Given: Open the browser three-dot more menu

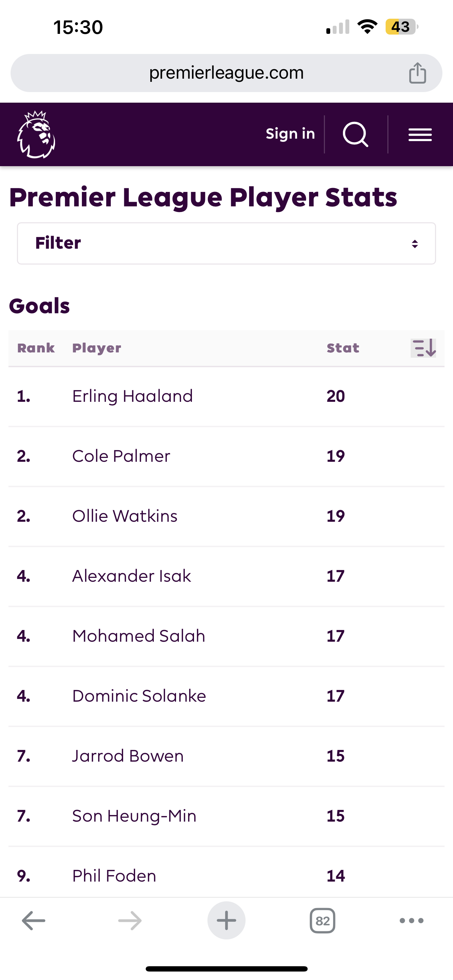Looking at the screenshot, I should point(411,921).
